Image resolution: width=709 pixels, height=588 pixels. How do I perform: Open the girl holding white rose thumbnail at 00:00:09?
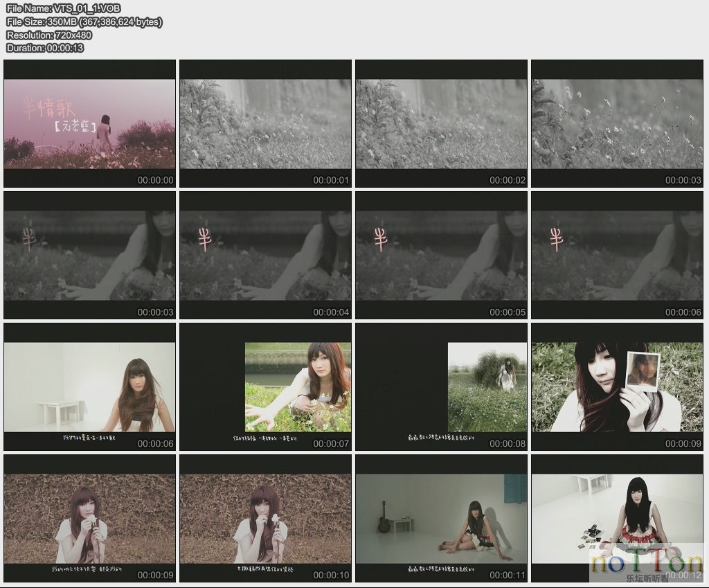click(89, 518)
